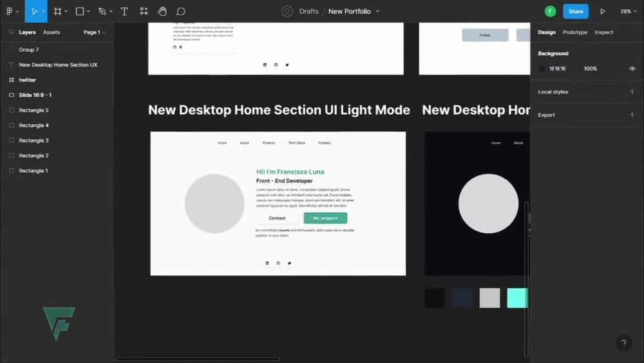Switch to the Layers tab

[27, 32]
